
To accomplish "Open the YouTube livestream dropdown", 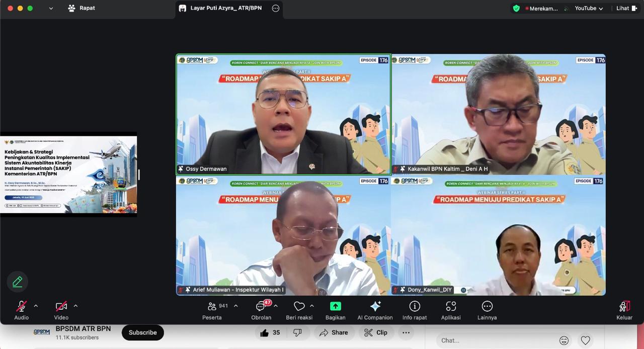I will (589, 9).
